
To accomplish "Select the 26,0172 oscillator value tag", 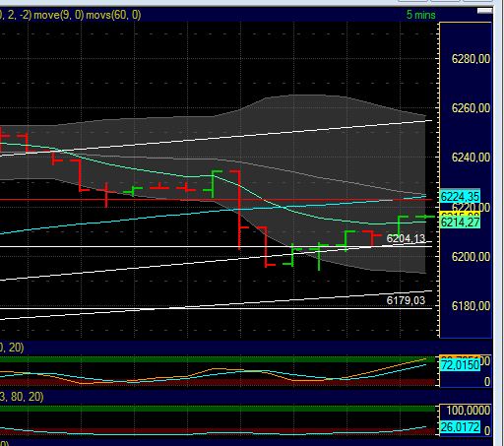I will tap(460, 427).
